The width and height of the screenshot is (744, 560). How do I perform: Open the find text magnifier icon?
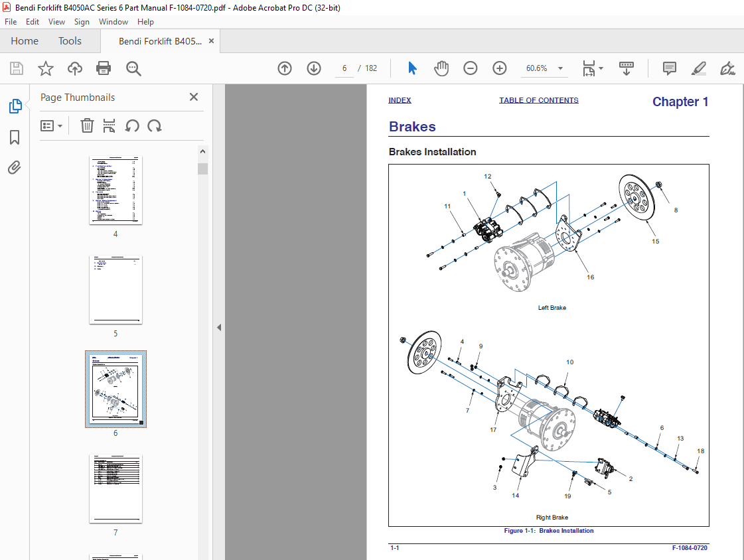coord(133,68)
